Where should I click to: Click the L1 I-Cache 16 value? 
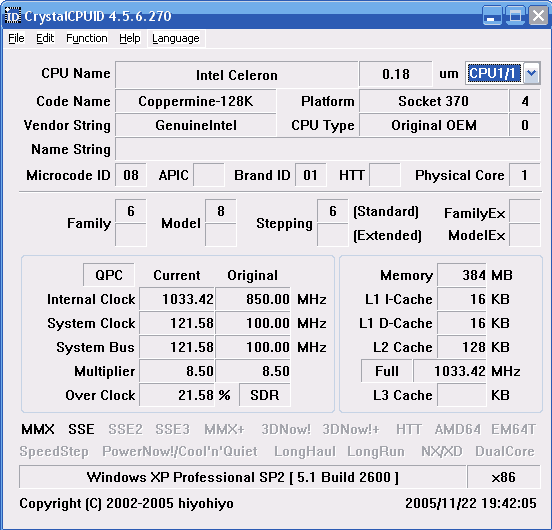pyautogui.click(x=462, y=299)
